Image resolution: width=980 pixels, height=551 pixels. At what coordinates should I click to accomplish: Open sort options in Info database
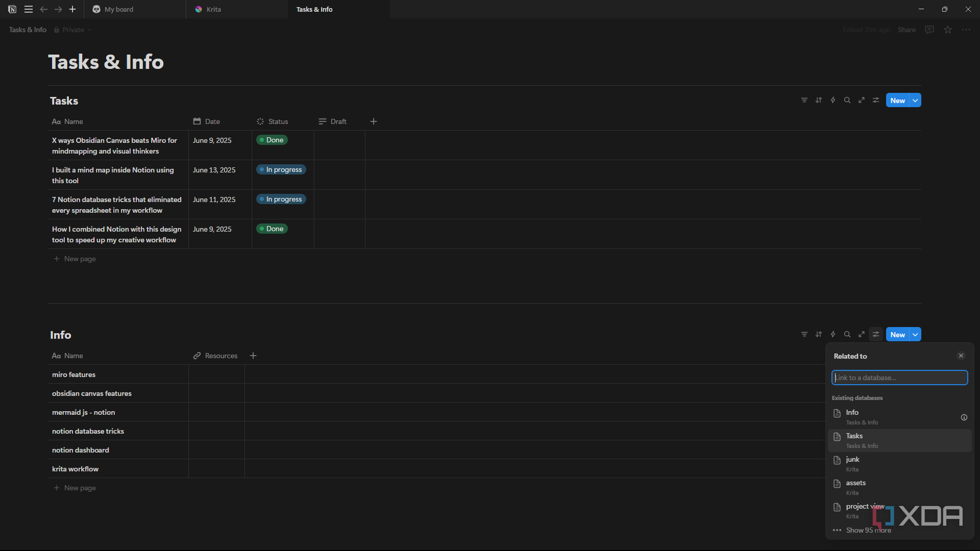[x=819, y=335]
